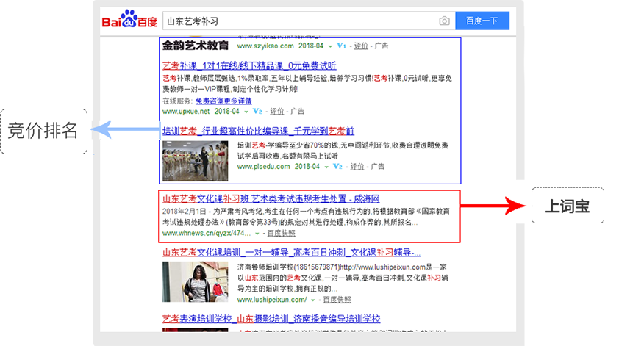This screenshot has height=346, width=644.
Task: Click thumbnail image of 培训艺考 ad result
Action: 195,161
